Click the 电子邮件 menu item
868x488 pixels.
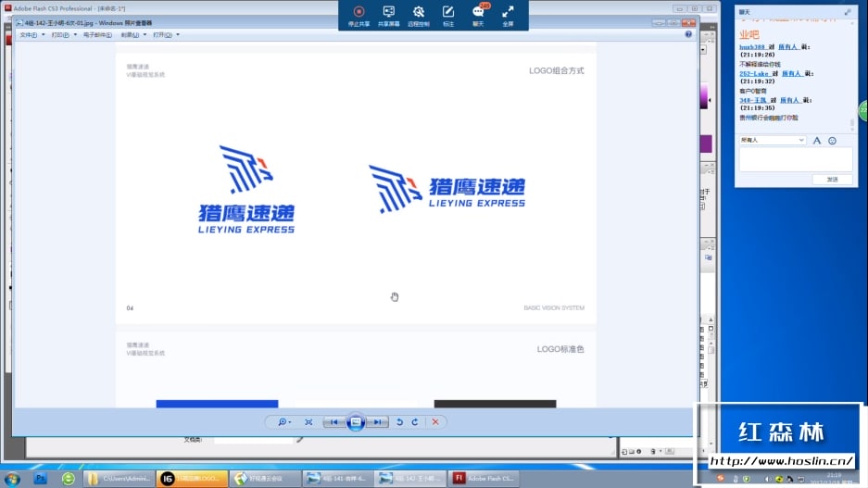pyautogui.click(x=97, y=35)
